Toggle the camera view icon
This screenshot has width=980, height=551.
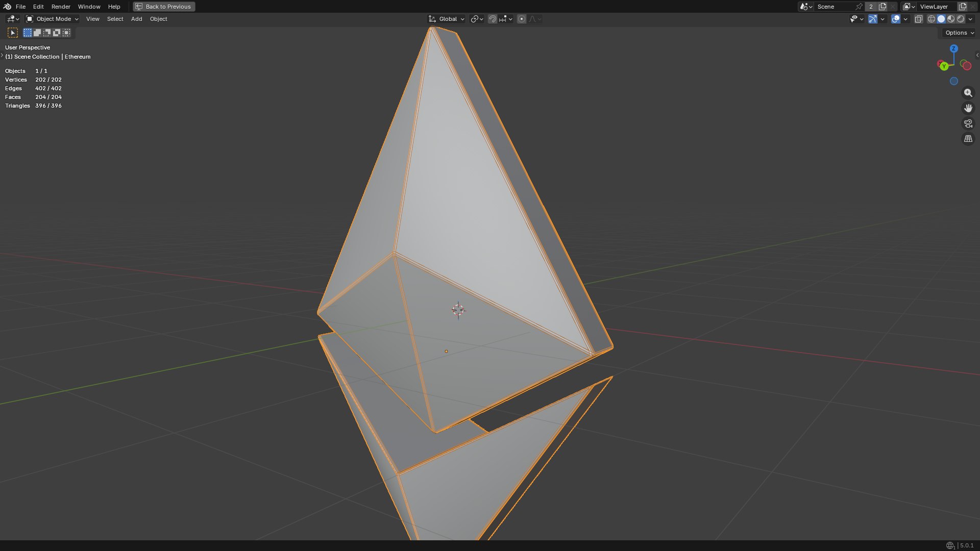[968, 123]
